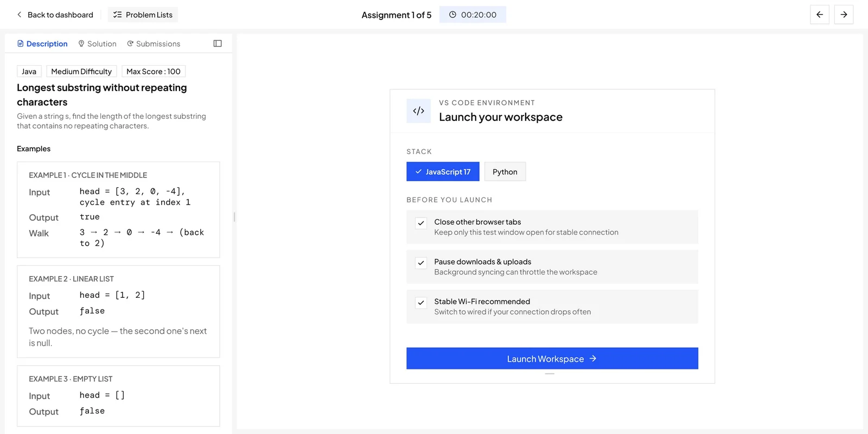Click the Java tag
This screenshot has width=868, height=434.
pyautogui.click(x=29, y=72)
